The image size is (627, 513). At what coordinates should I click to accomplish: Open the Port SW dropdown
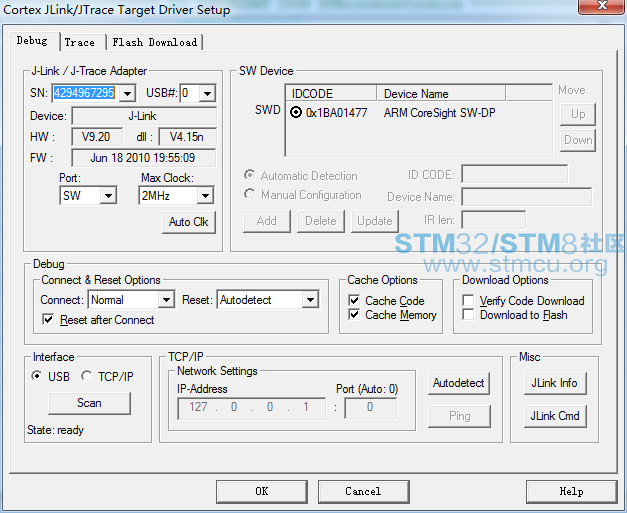108,196
